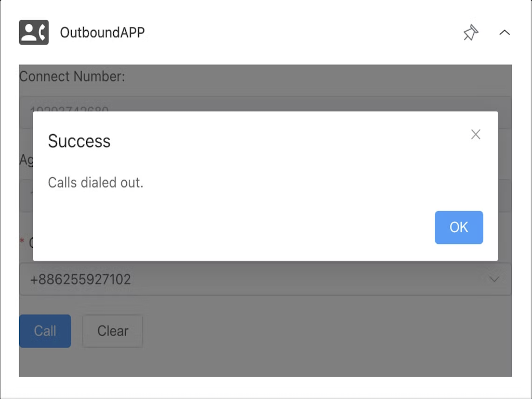This screenshot has width=532, height=399.
Task: Click the Calls dialed out message
Action: click(x=96, y=183)
